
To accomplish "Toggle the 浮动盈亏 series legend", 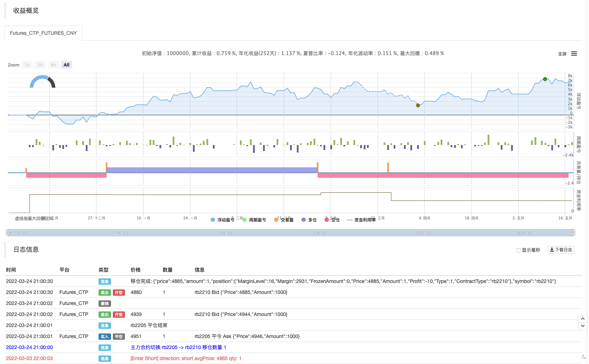I will click(x=223, y=220).
